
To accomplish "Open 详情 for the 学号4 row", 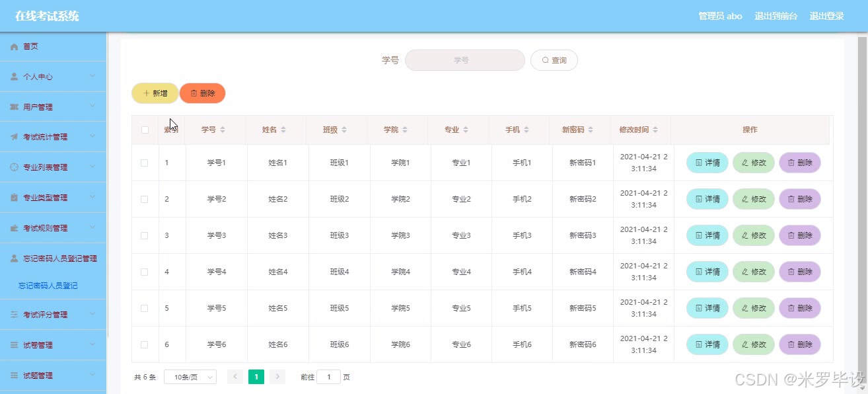I will 707,272.
